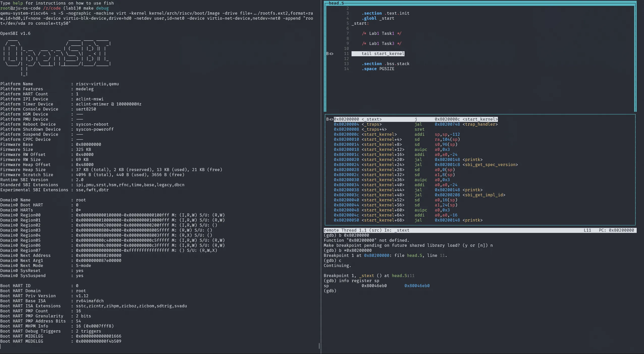Click the trap_handler address 0x80200748
This screenshot has height=354, width=644.
click(x=447, y=124)
